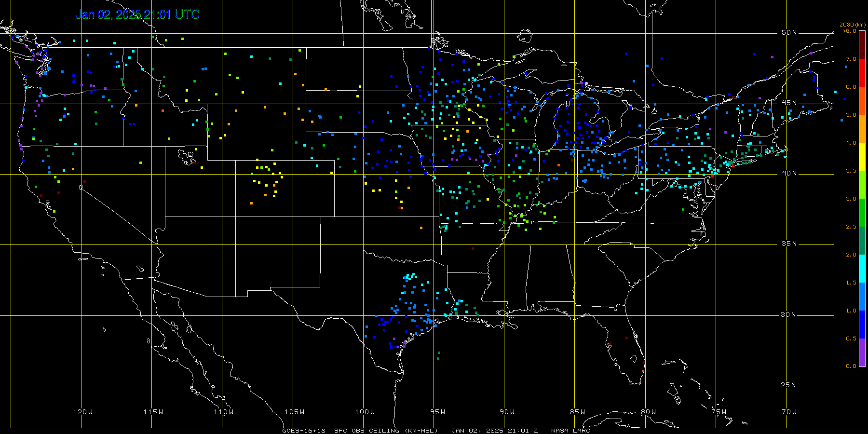Image resolution: width=868 pixels, height=434 pixels.
Task: Click the 'SFC OBS CEILING (KM-MSL)' footer text
Action: [386, 431]
